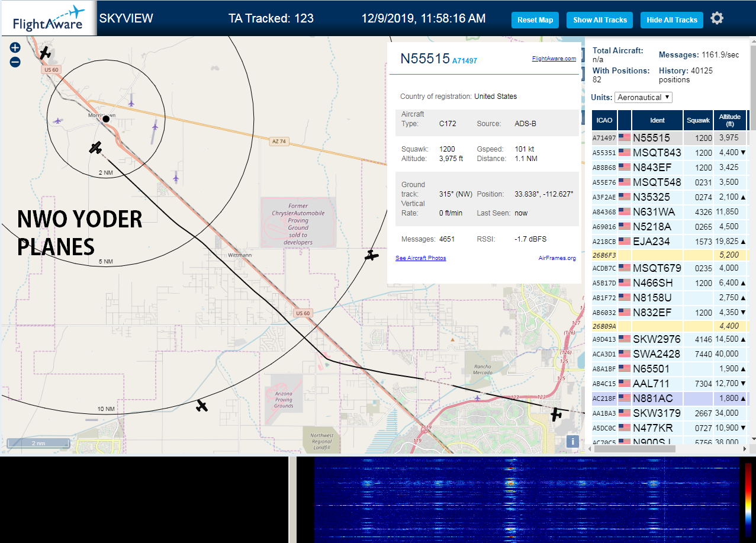This screenshot has width=756, height=543.
Task: Select the 2686F3 unidentified aircraft row
Action: pos(670,255)
